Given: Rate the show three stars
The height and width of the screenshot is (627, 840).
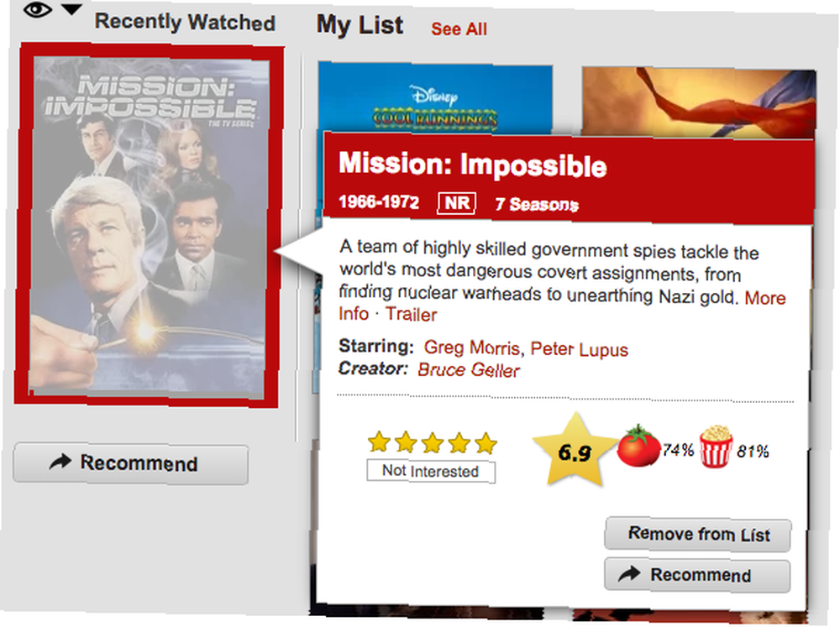Looking at the screenshot, I should click(x=433, y=442).
